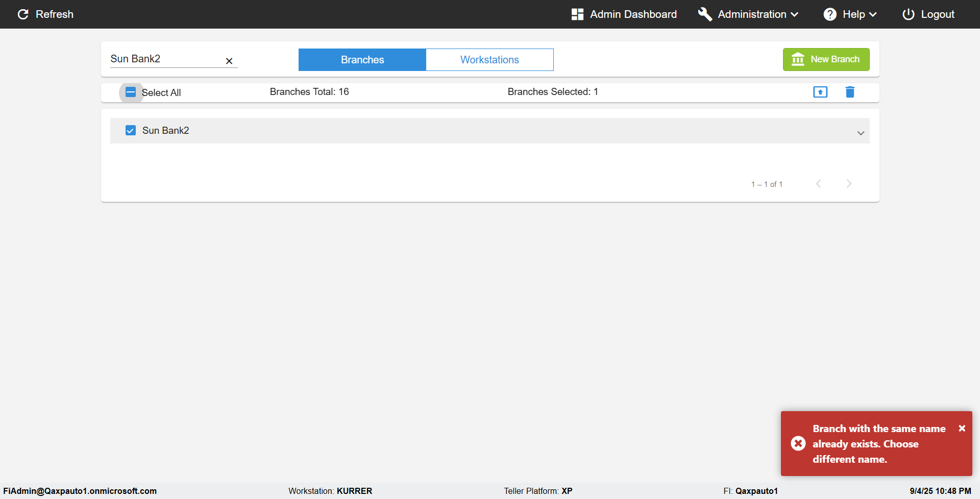
Task: Go to the next page of branches
Action: pos(849,184)
